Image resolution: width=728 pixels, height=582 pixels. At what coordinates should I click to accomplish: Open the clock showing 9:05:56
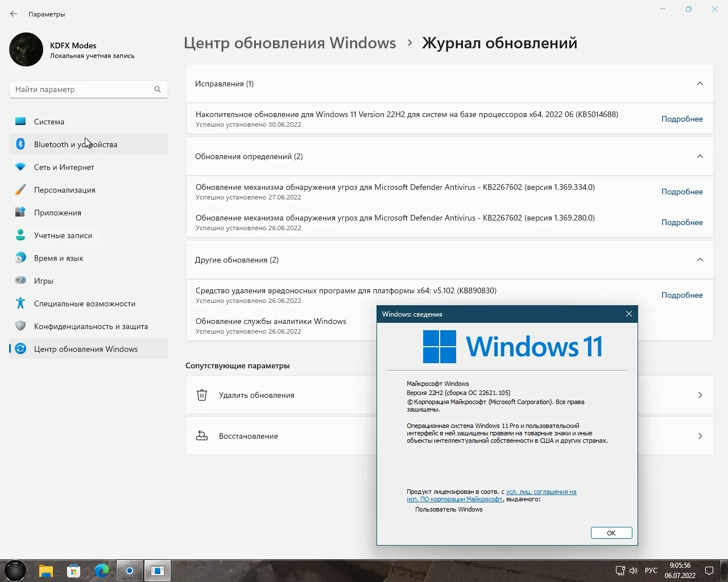click(680, 571)
